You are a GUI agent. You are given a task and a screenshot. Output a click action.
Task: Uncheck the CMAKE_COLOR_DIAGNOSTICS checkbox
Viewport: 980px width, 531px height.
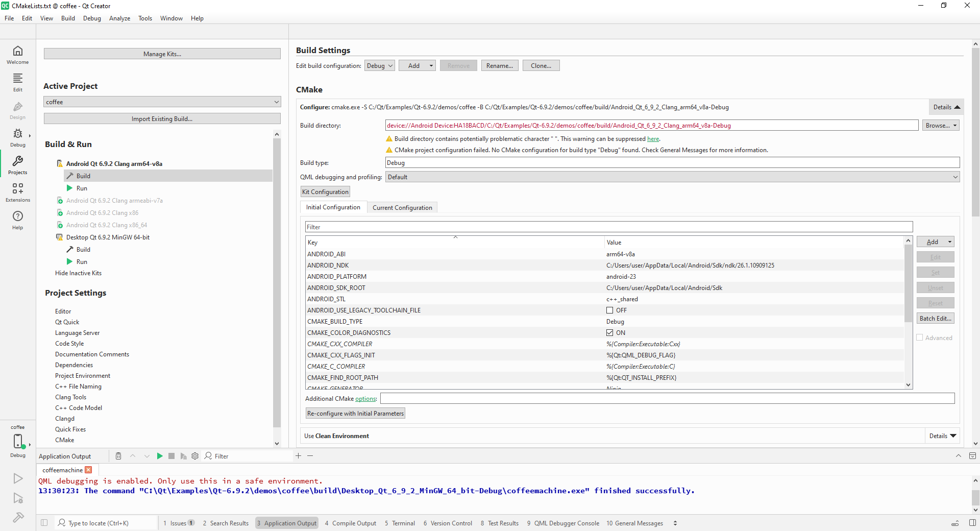pos(609,333)
